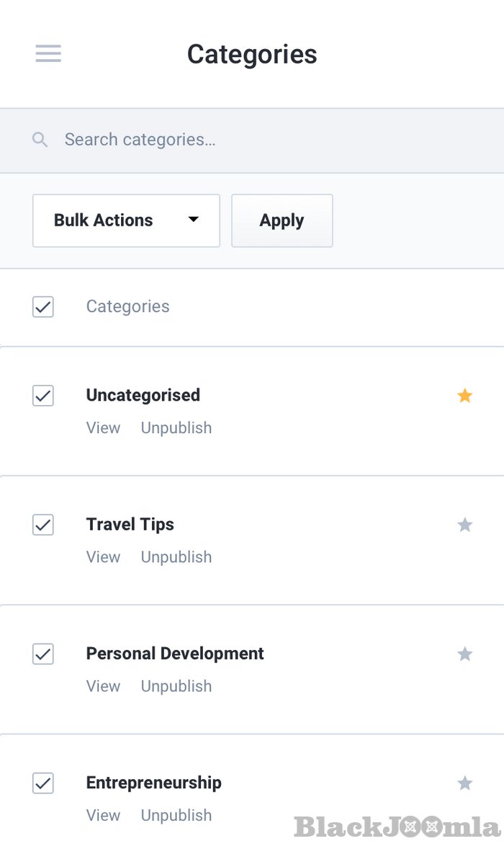The image size is (504, 841).
Task: Click the Apply button
Action: (x=282, y=221)
